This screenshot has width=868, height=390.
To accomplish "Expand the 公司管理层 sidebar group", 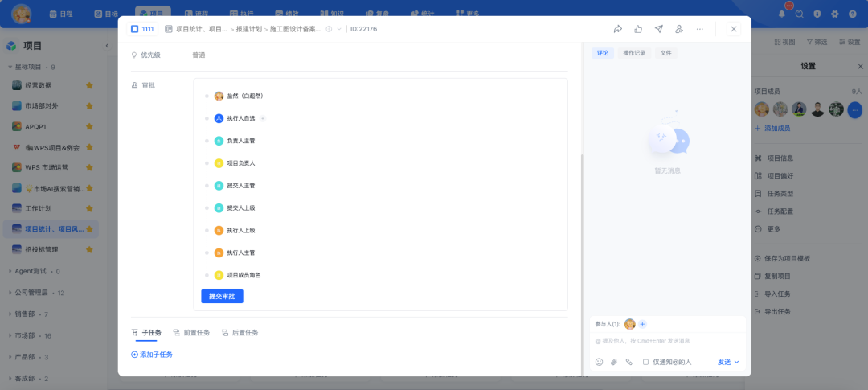I will point(10,293).
